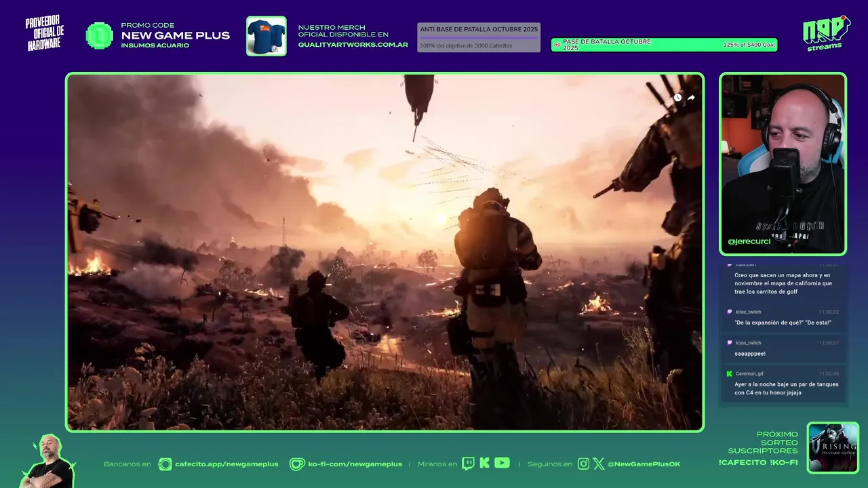Open the cafecito.app/newgameplus link

pyautogui.click(x=226, y=464)
